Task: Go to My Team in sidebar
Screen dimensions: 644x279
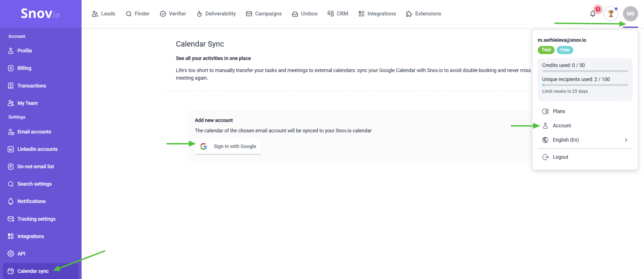Action: (27, 103)
